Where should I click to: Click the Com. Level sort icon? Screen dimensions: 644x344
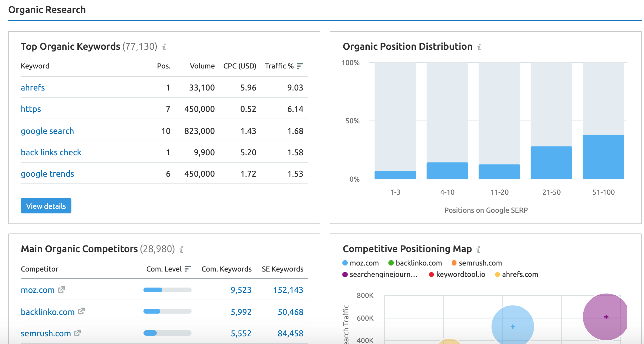click(188, 269)
